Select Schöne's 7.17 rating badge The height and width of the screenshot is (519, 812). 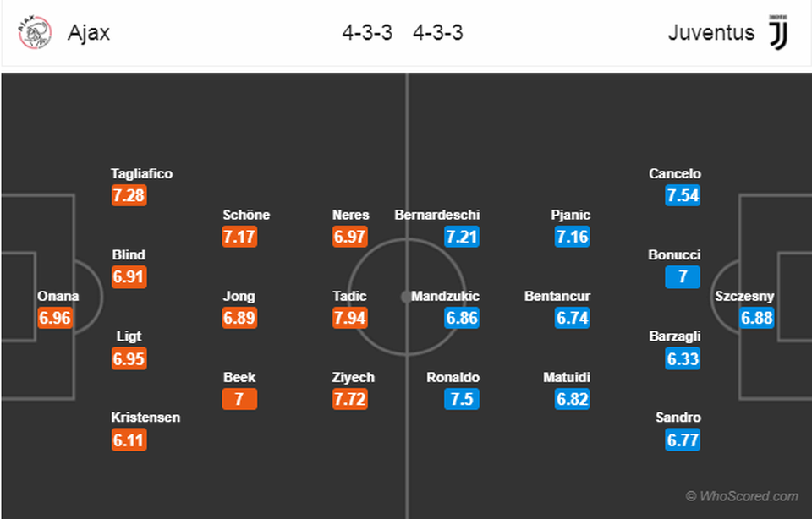(239, 237)
